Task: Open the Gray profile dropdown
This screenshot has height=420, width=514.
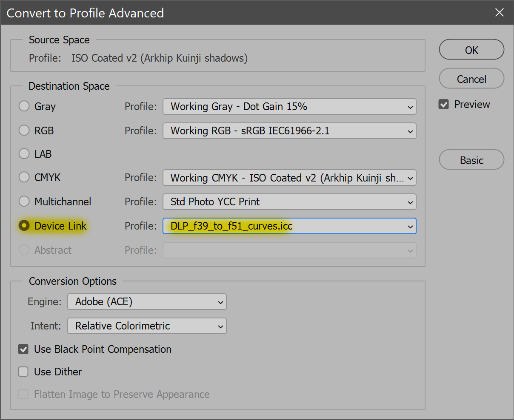Action: [289, 107]
